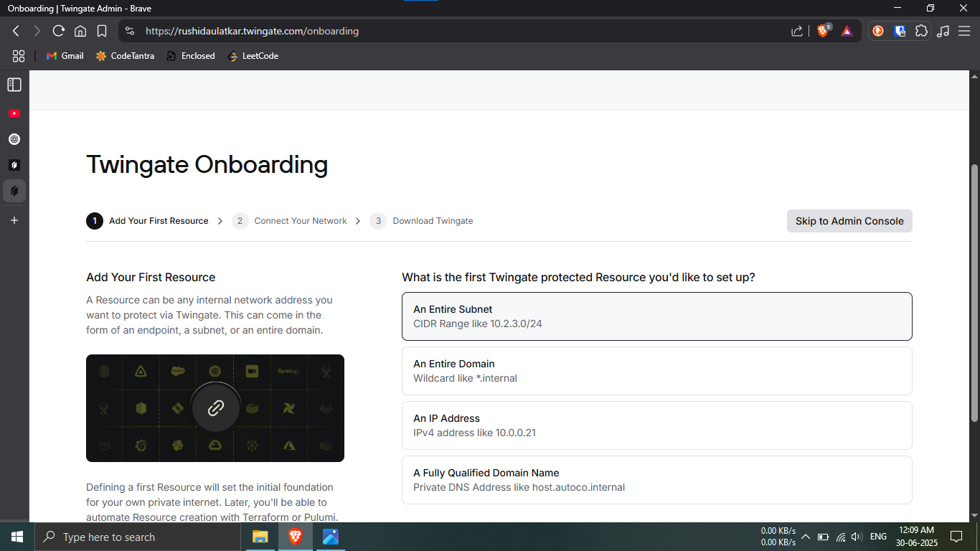Go to Connect Your Network step
The width and height of the screenshot is (980, 551).
coord(300,221)
